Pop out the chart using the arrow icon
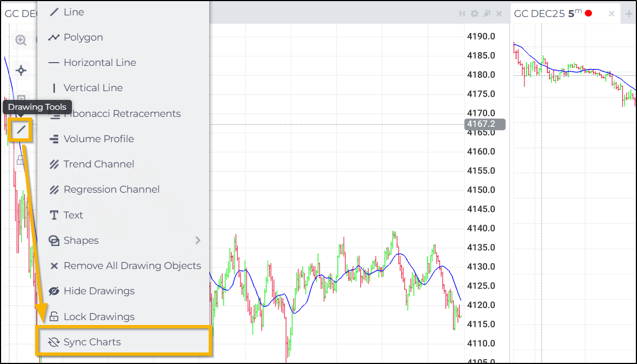The width and height of the screenshot is (637, 364). click(x=488, y=14)
